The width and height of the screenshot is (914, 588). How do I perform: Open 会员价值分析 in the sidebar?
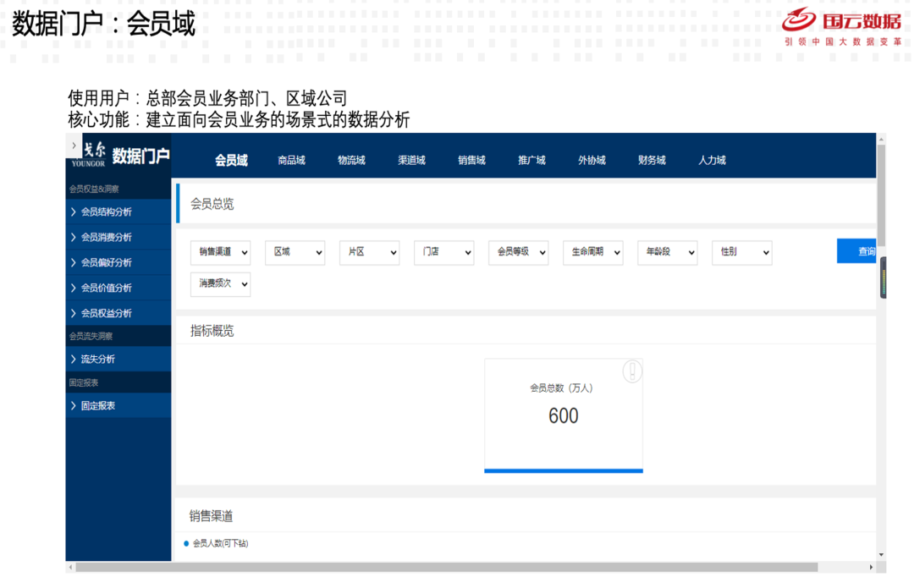point(107,289)
